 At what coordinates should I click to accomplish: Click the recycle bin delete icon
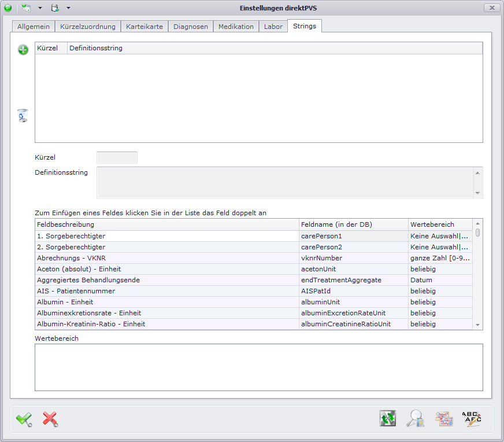pos(23,116)
